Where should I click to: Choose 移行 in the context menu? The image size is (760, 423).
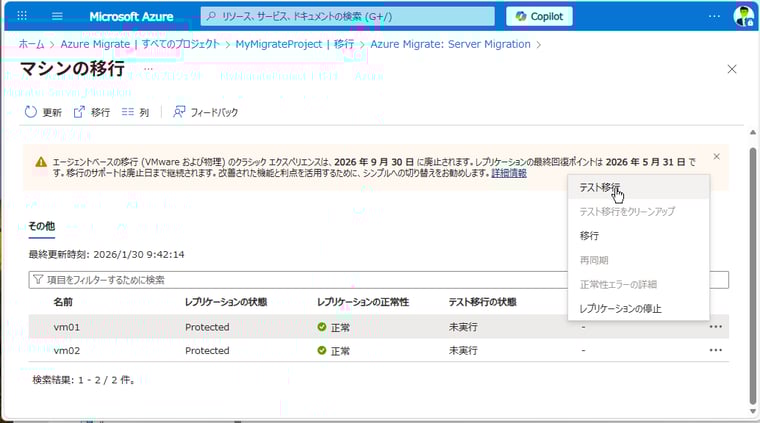pos(639,236)
